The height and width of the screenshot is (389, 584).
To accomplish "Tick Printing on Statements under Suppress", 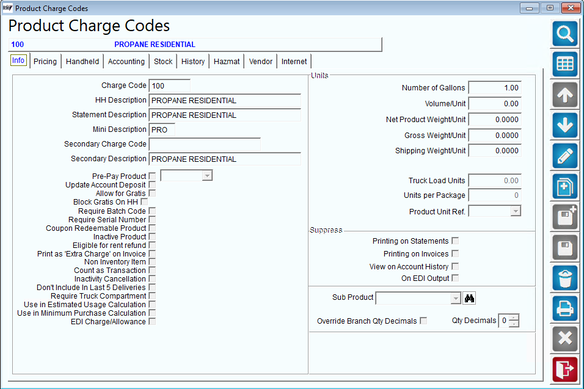I will tap(455, 241).
